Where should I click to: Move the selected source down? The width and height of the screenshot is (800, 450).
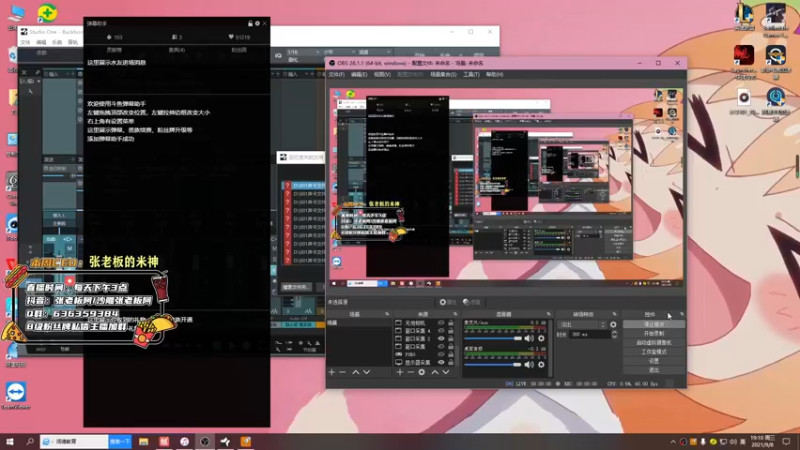[446, 372]
